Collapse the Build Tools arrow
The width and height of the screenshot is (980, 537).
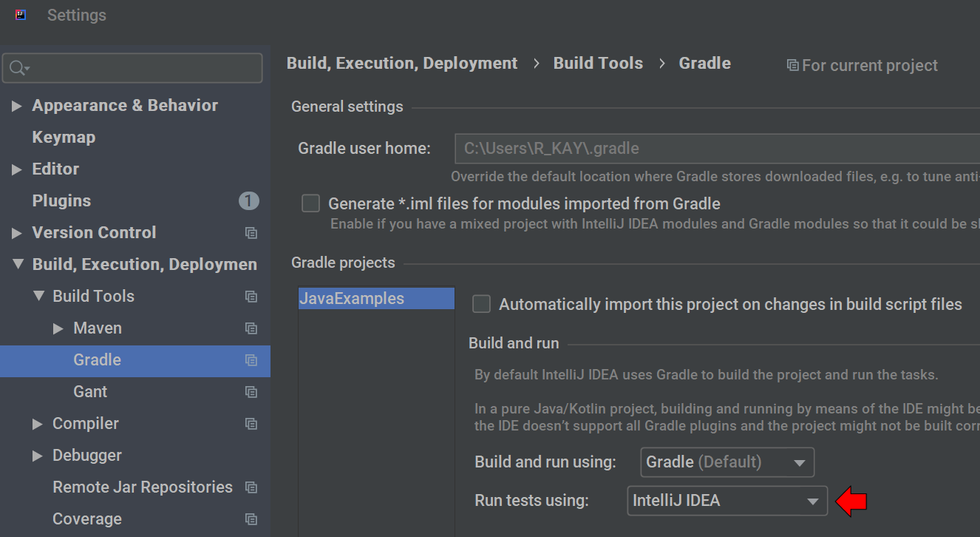coord(38,296)
